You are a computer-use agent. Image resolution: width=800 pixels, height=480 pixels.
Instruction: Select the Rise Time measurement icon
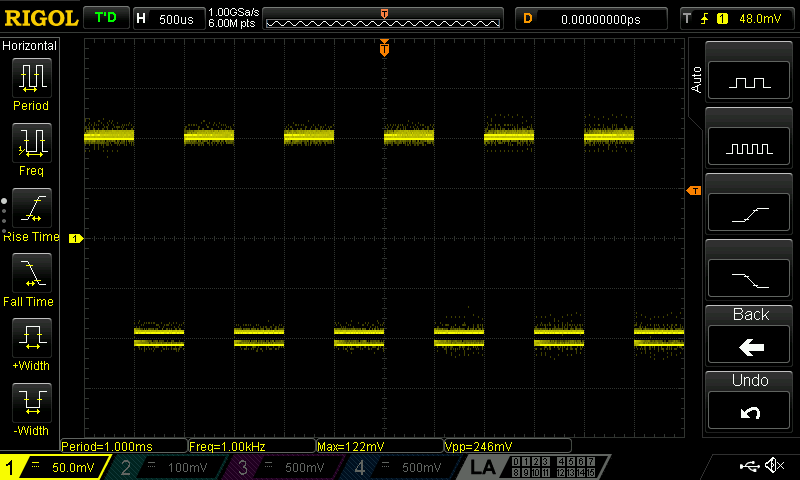(x=32, y=208)
